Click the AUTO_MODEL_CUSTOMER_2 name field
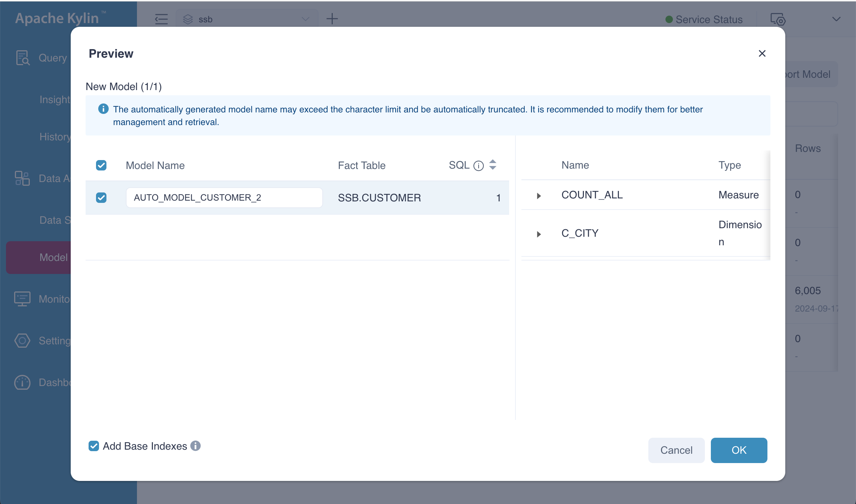 tap(224, 198)
